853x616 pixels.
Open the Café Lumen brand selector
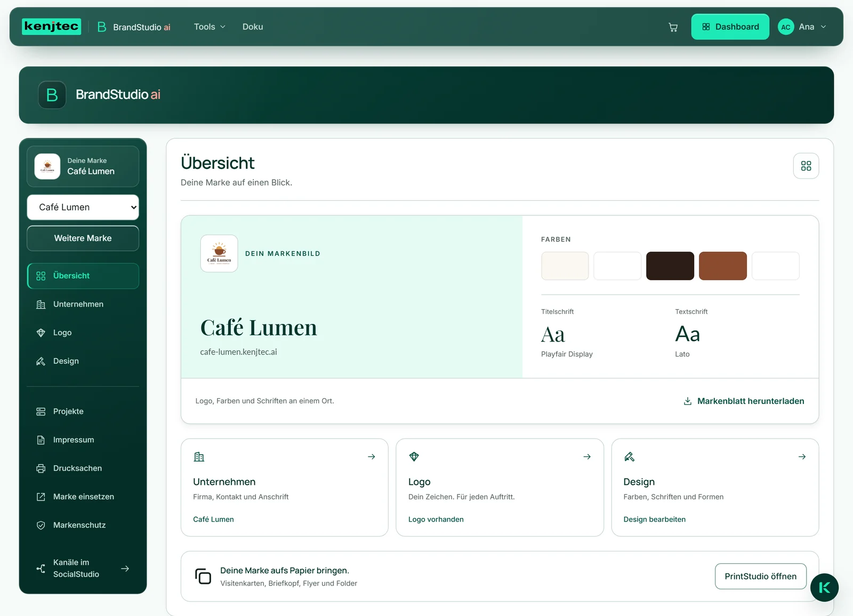tap(83, 207)
